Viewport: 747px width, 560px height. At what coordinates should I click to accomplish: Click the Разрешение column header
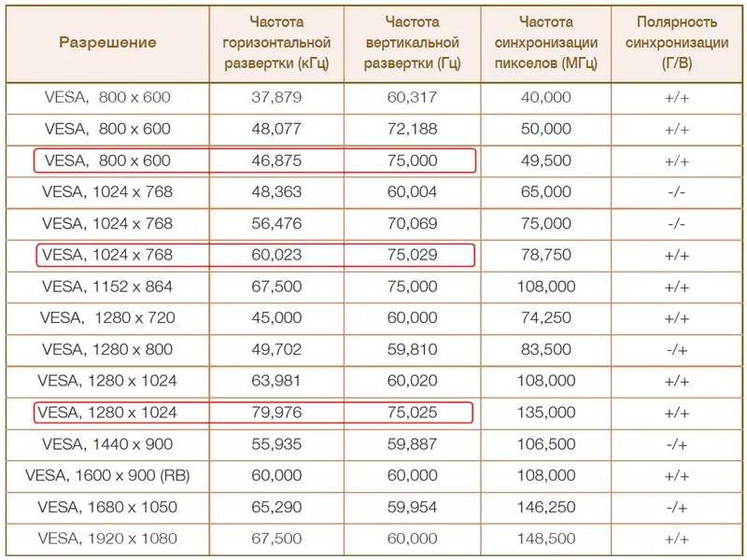click(x=107, y=42)
